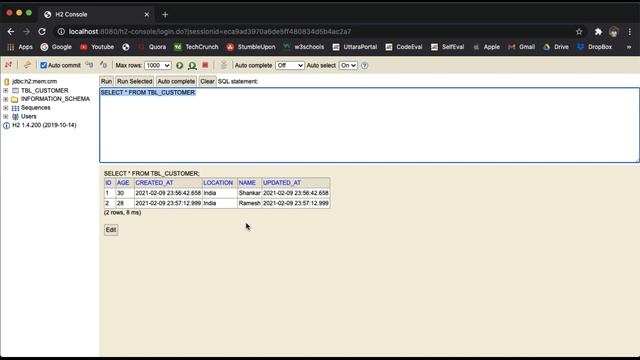Open the Max rows dropdown

(158, 65)
